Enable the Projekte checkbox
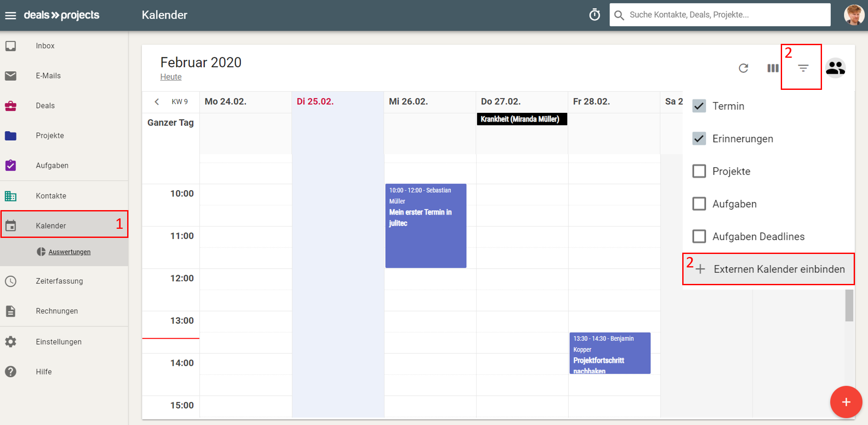This screenshot has height=425, width=868. 699,171
